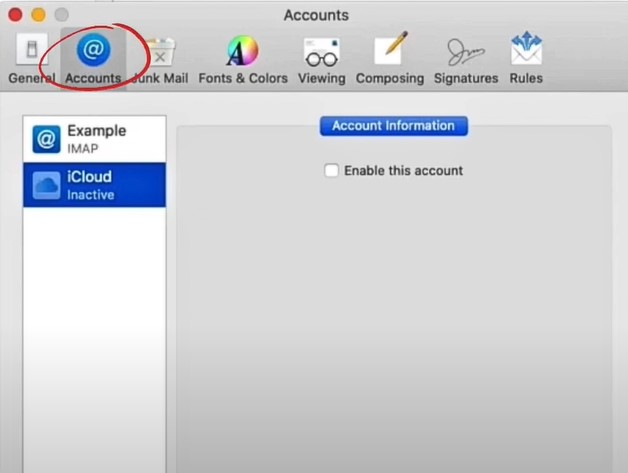This screenshot has width=628, height=473.
Task: Open the Rules preferences pane
Action: pos(526,58)
